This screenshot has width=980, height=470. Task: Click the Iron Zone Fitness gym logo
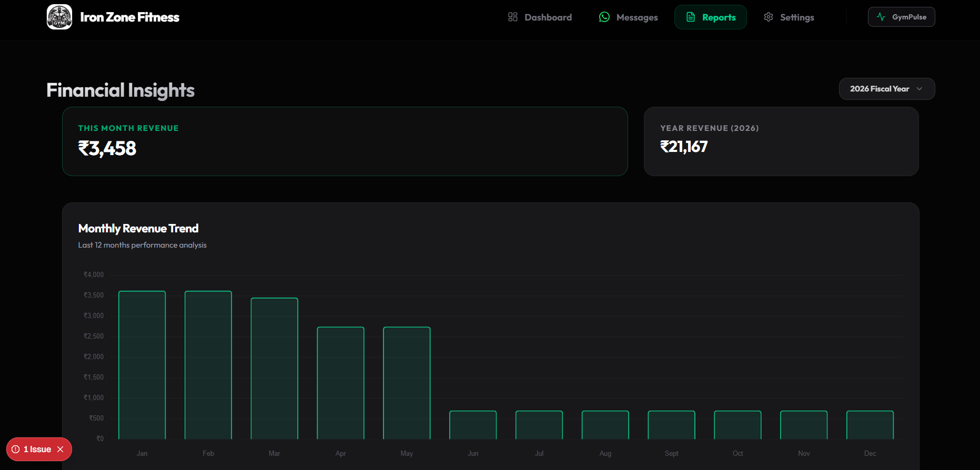point(59,17)
